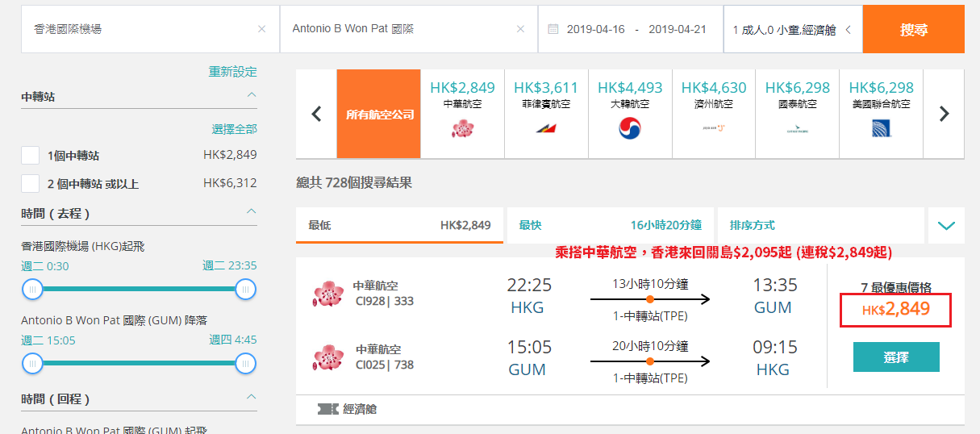Click 13小時10分鐘 outbound duration text

pos(650,283)
